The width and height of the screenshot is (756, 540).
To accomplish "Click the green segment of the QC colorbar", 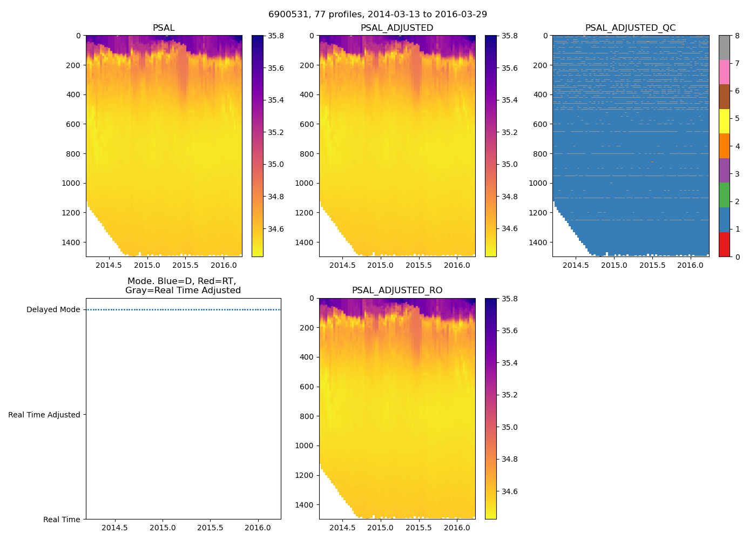I will (724, 195).
